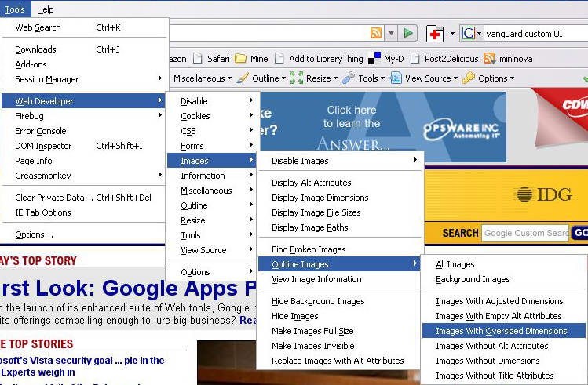Open the My-D delicious bookmark
This screenshot has width=588, height=385.
pyautogui.click(x=386, y=59)
